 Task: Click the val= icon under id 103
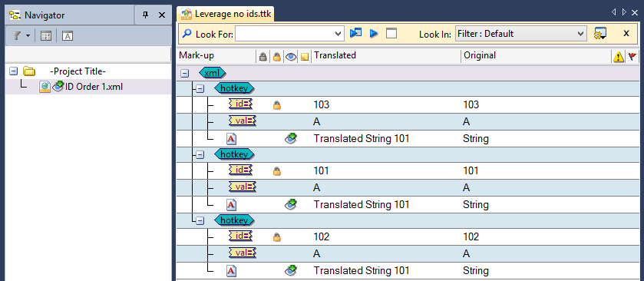[243, 121]
